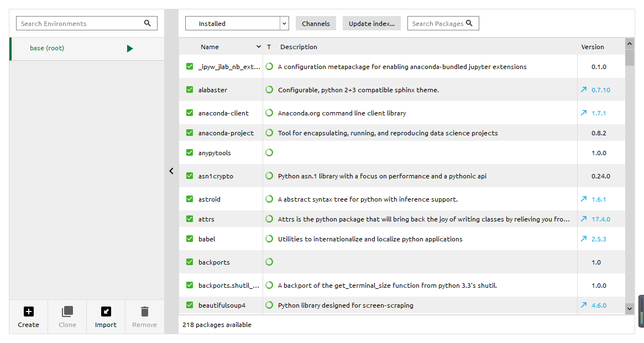Click the green play arrow for base (root)
The width and height of the screenshot is (644, 343).
point(130,49)
